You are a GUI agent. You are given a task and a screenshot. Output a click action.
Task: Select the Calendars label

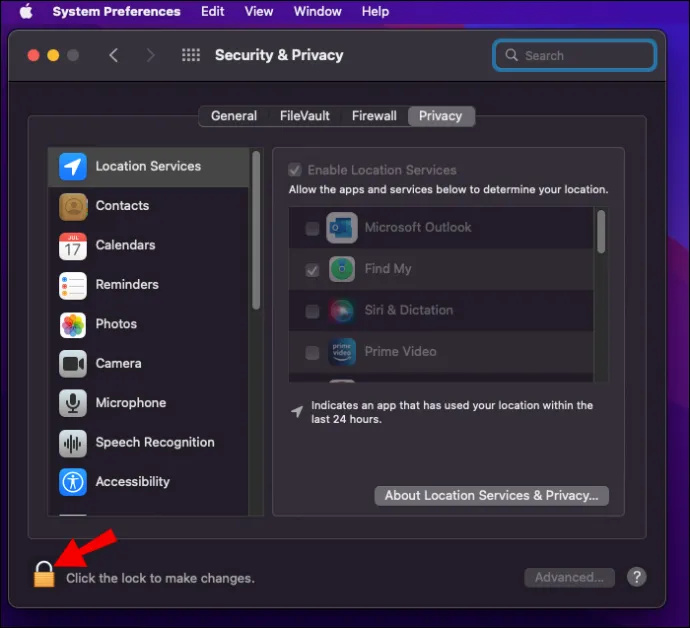125,245
